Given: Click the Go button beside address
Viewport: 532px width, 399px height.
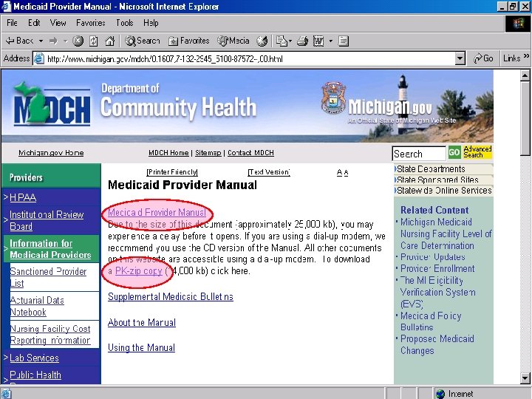Looking at the screenshot, I should pyautogui.click(x=483, y=58).
